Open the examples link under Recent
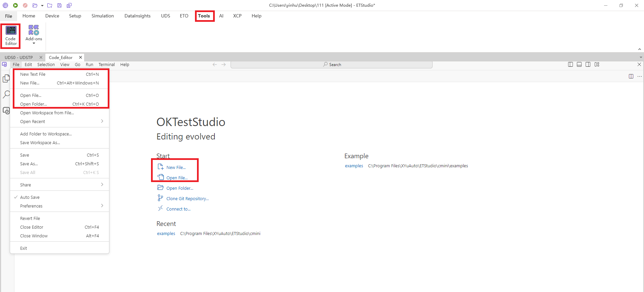The height and width of the screenshot is (292, 644). tap(166, 233)
